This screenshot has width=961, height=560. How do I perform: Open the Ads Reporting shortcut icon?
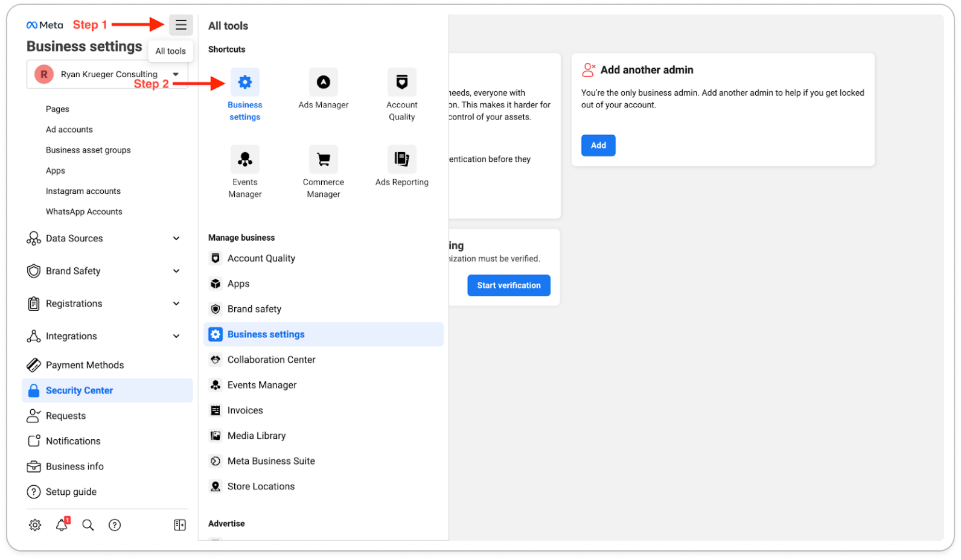pos(402,159)
